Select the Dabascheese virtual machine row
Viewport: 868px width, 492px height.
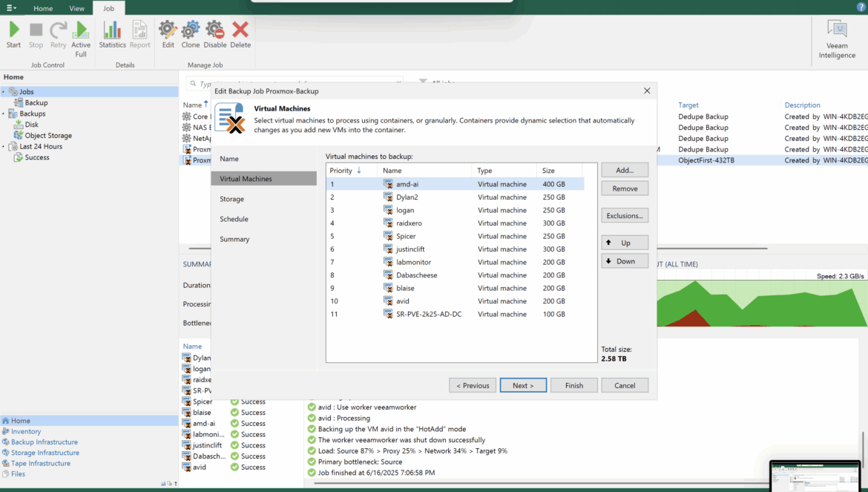coord(455,275)
